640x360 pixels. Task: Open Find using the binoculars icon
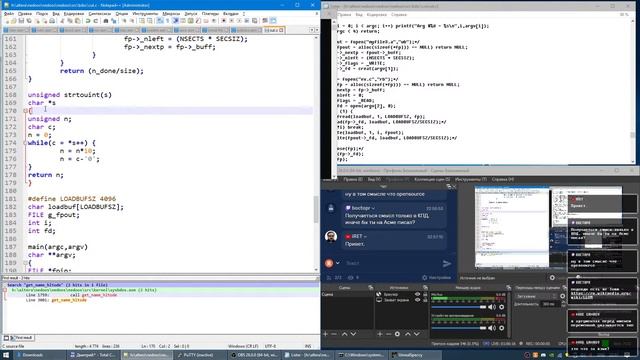click(x=106, y=21)
